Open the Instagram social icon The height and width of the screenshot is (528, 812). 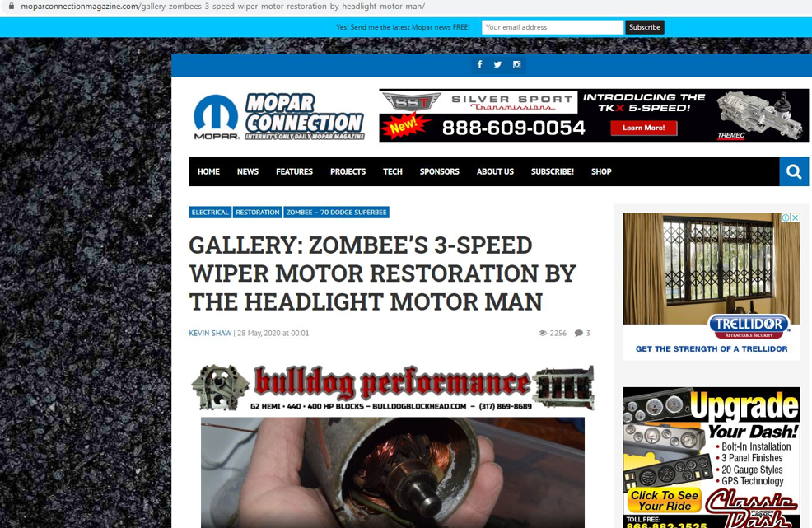click(x=517, y=64)
